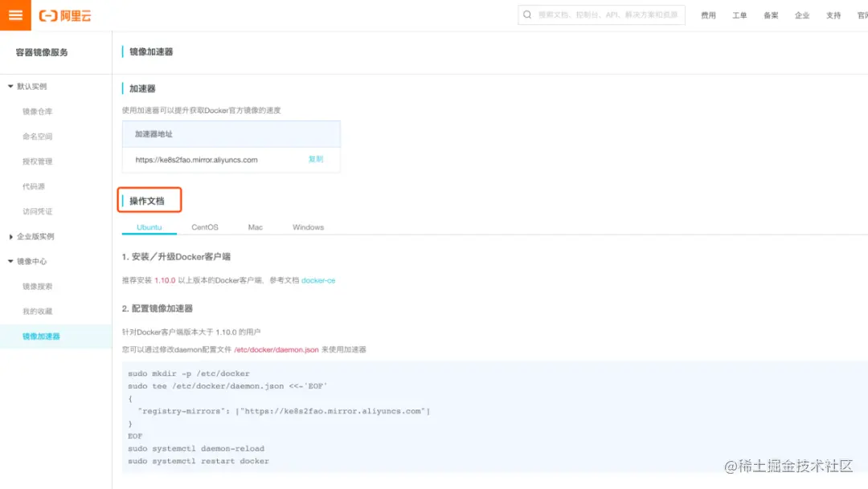Click 'sudo systemctl restart docker' code line
The width and height of the screenshot is (868, 489).
pyautogui.click(x=199, y=461)
